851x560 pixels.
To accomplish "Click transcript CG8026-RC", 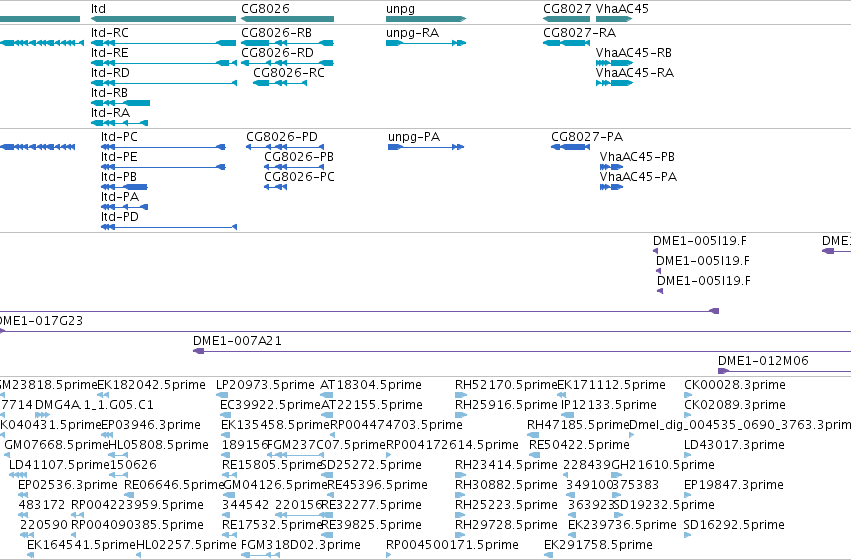I will tap(289, 73).
